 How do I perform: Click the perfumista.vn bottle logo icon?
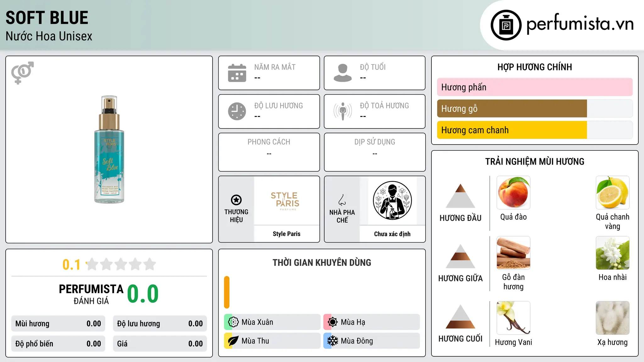click(506, 25)
